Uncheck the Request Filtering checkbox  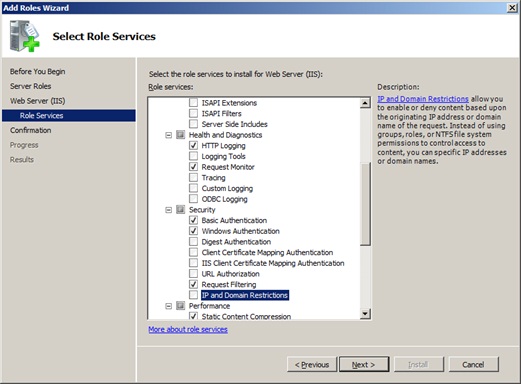coord(193,284)
